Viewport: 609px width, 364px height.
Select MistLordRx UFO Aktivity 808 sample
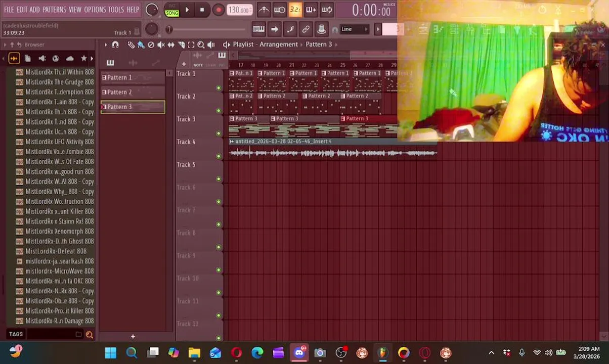click(x=55, y=142)
